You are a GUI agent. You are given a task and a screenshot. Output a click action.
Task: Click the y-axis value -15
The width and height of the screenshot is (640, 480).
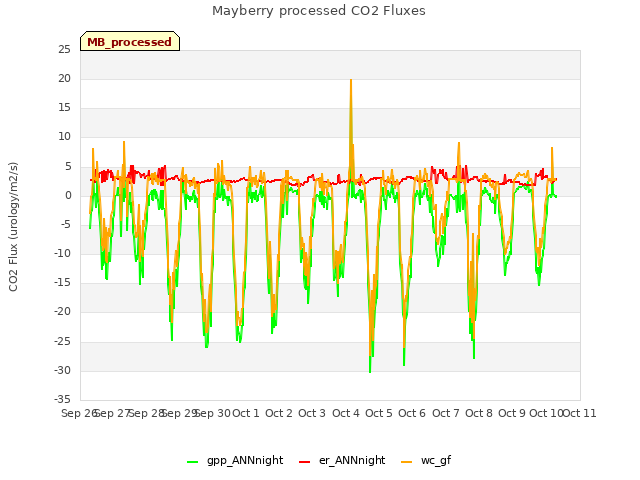click(x=62, y=283)
